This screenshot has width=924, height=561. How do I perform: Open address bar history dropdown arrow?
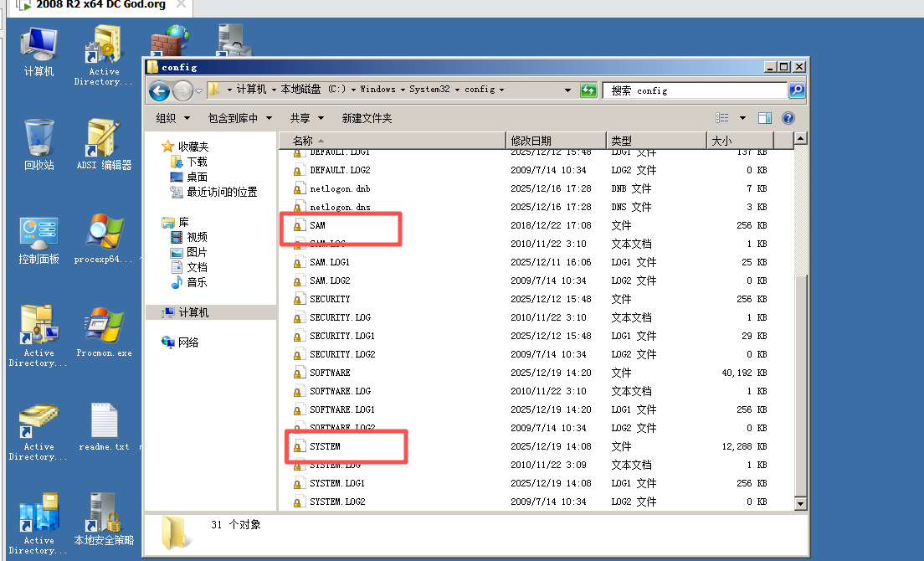[567, 90]
